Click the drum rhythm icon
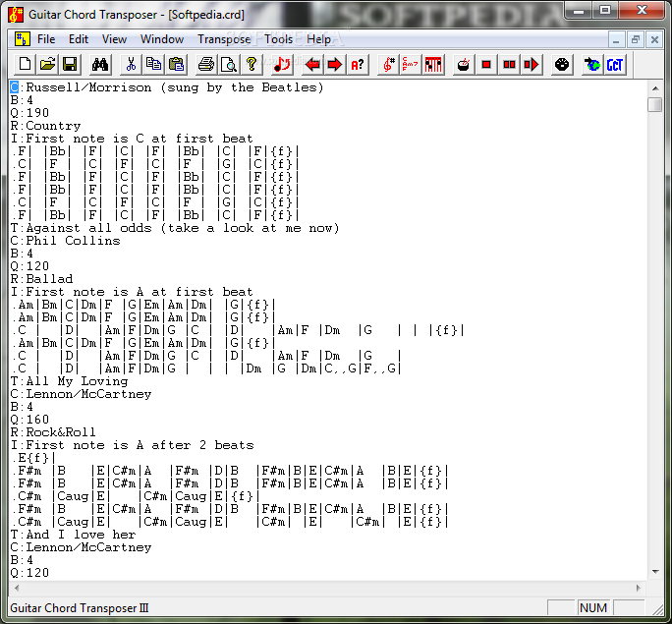 [x=464, y=65]
